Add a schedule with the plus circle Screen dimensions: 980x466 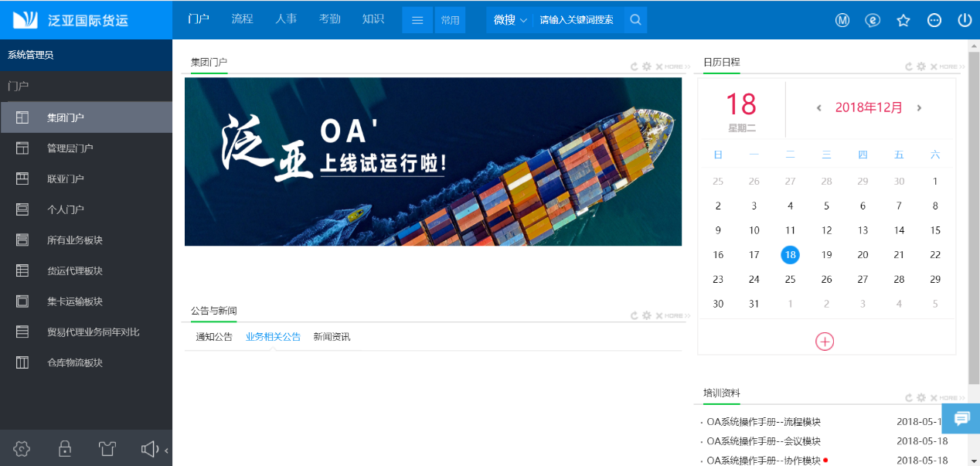pos(825,341)
